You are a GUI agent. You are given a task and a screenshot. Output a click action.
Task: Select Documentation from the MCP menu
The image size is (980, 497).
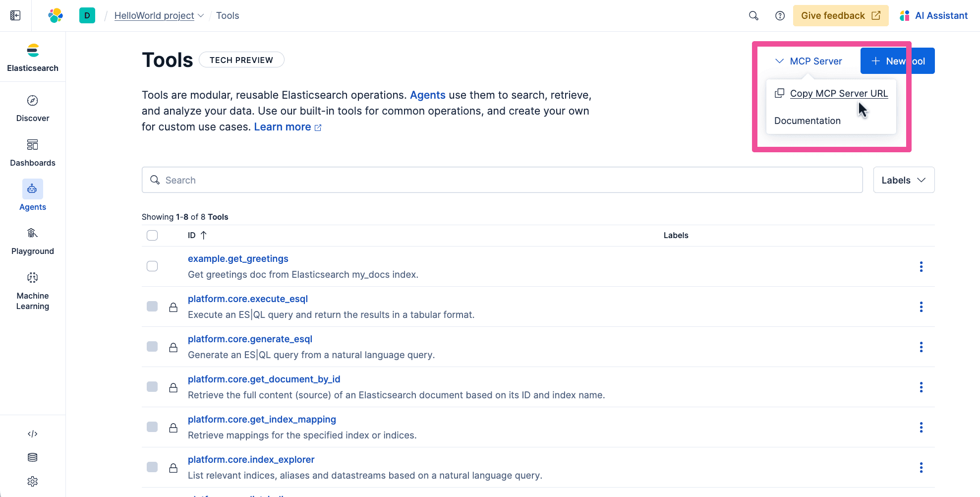tap(807, 121)
